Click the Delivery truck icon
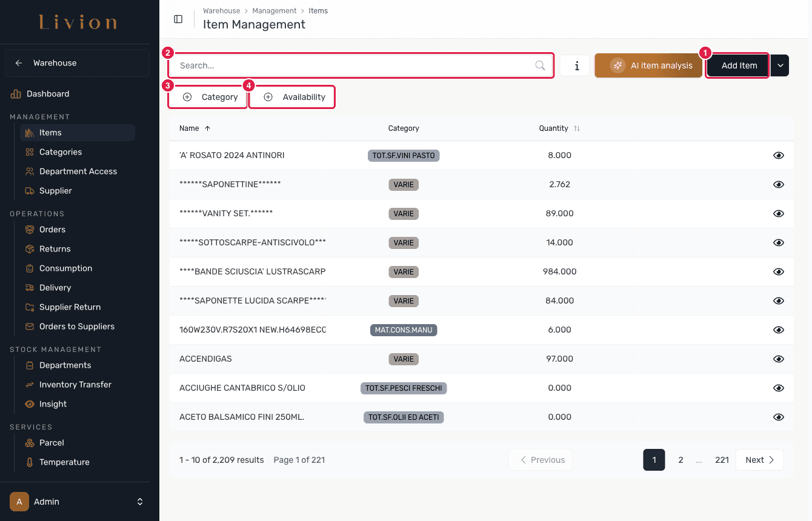Viewport: 812px width, 521px height. click(x=29, y=288)
